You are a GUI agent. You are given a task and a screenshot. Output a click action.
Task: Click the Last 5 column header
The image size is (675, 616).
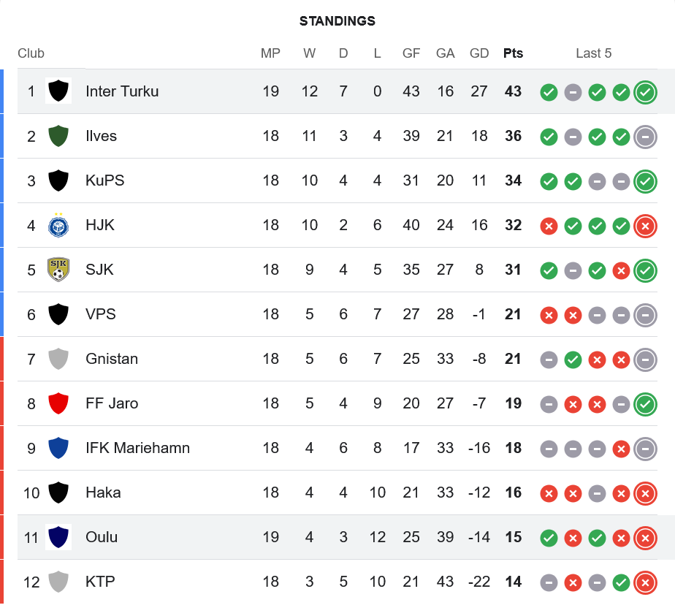(x=593, y=53)
